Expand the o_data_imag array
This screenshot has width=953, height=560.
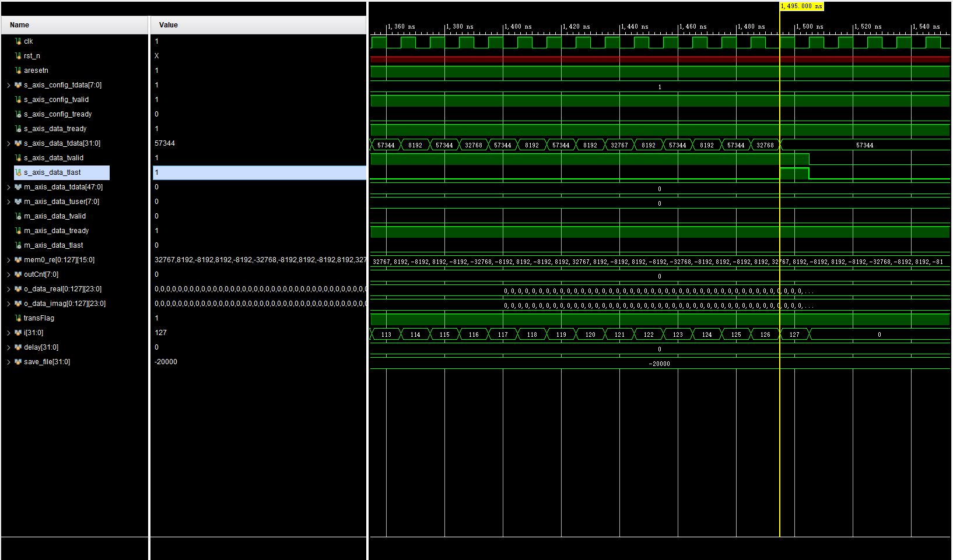8,304
